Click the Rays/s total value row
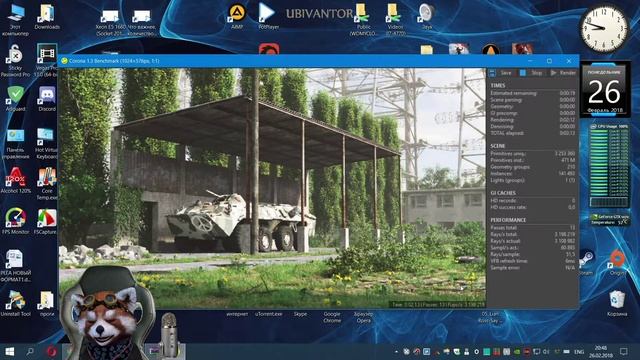 (533, 234)
